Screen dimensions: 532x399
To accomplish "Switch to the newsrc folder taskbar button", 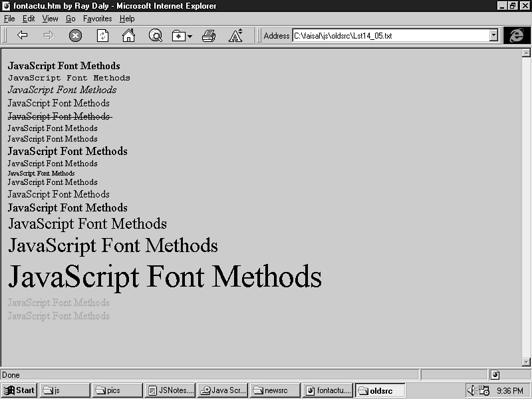I will (275, 390).
